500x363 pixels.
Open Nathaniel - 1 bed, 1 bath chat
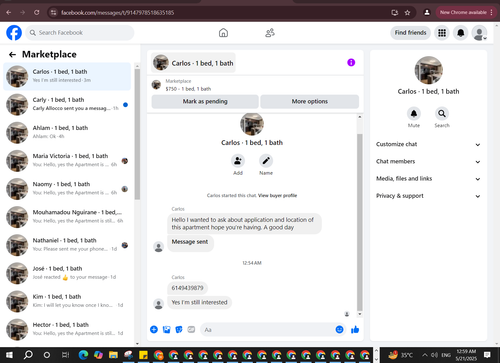[67, 245]
